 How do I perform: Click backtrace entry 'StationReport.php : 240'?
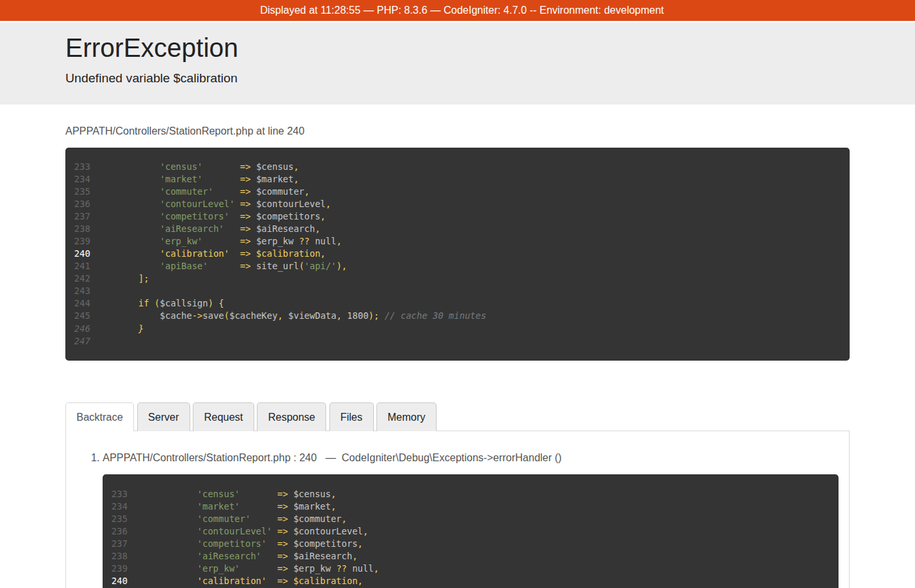coord(210,458)
